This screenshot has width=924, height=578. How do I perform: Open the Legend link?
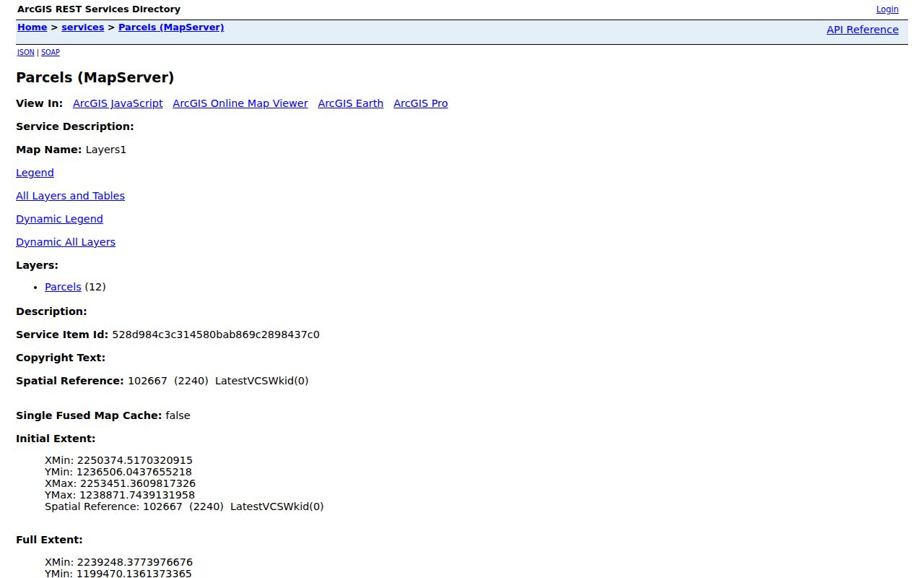click(x=35, y=173)
